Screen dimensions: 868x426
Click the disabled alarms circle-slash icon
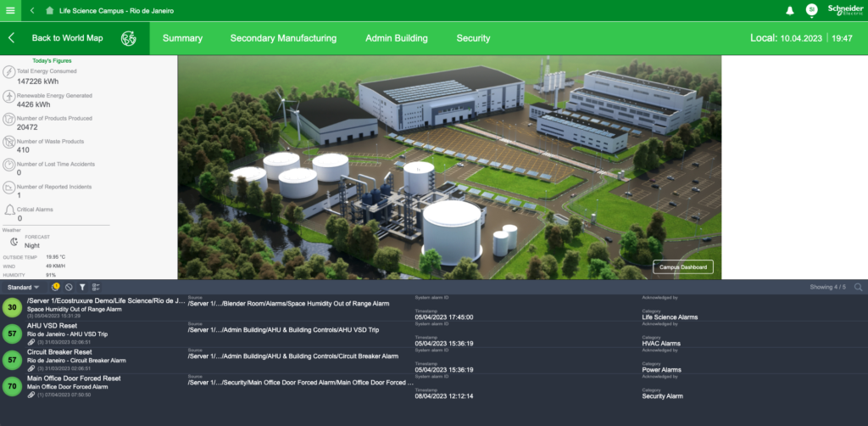(69, 287)
